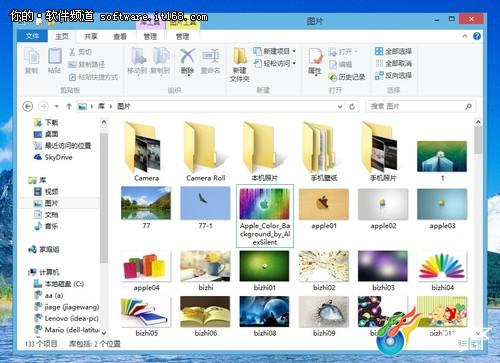
Task: Click the Refresh button in address bar
Action: [x=352, y=107]
